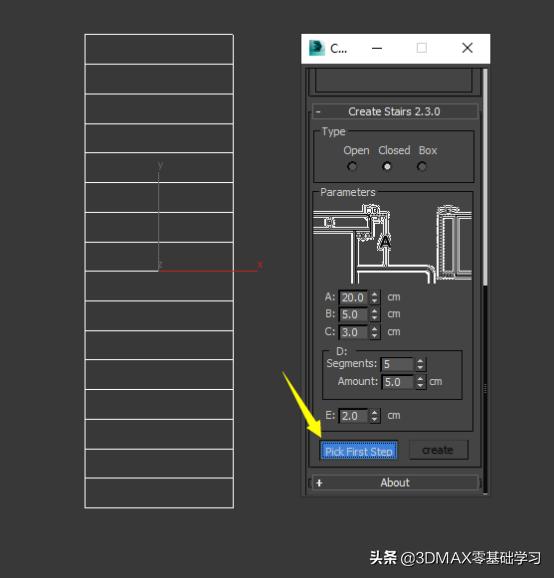This screenshot has width=554, height=578.
Task: Click the spinner arrows beside Amount
Action: (420, 382)
